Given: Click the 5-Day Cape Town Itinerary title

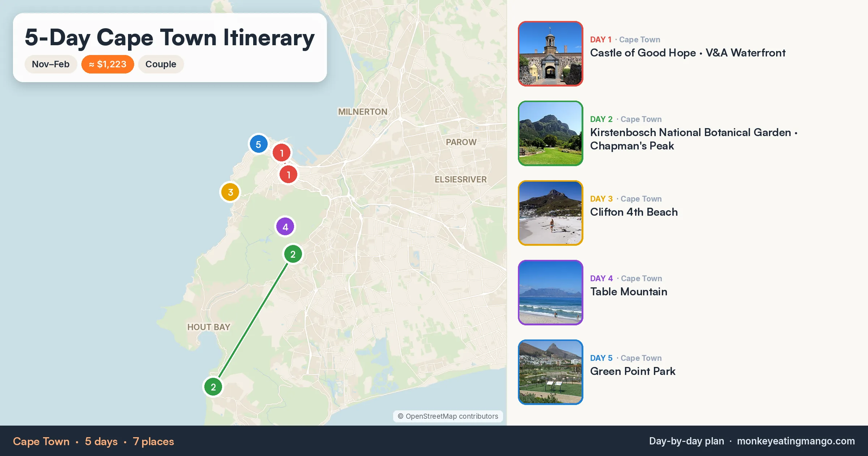Looking at the screenshot, I should 170,38.
